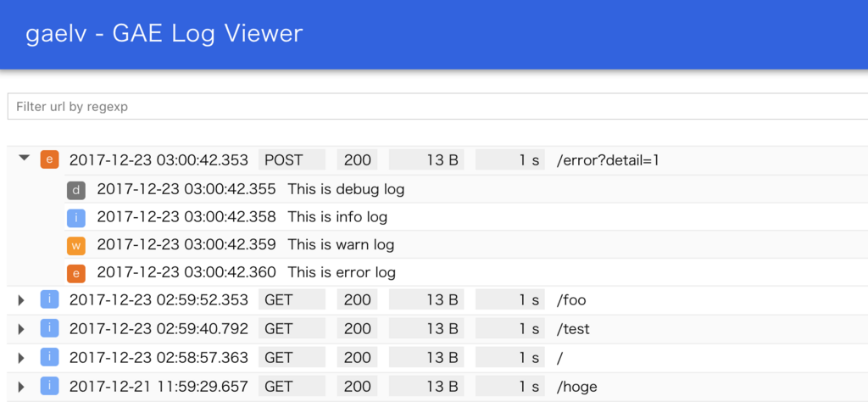Click the 200 status on the /foo row

click(x=357, y=300)
